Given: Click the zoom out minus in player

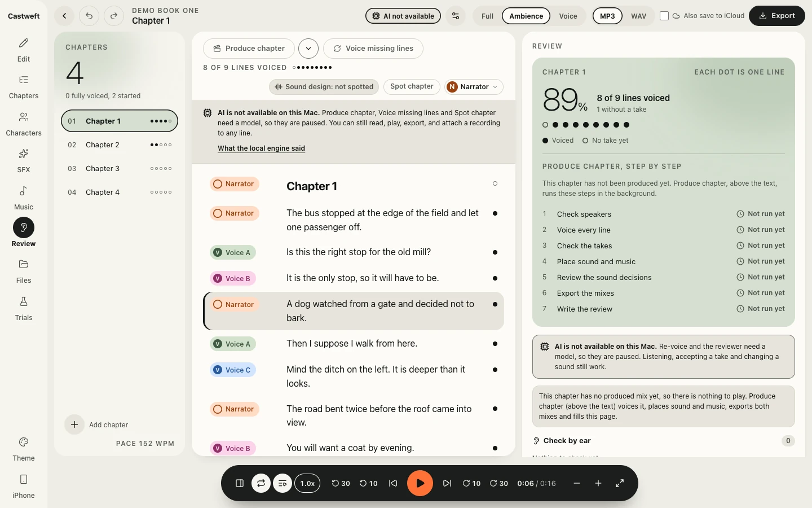Looking at the screenshot, I should 577,483.
